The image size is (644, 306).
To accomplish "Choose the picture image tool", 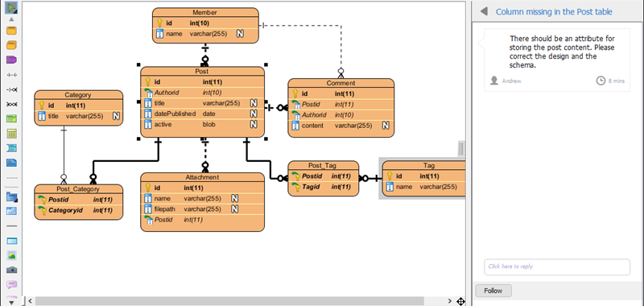I will pyautogui.click(x=12, y=255).
